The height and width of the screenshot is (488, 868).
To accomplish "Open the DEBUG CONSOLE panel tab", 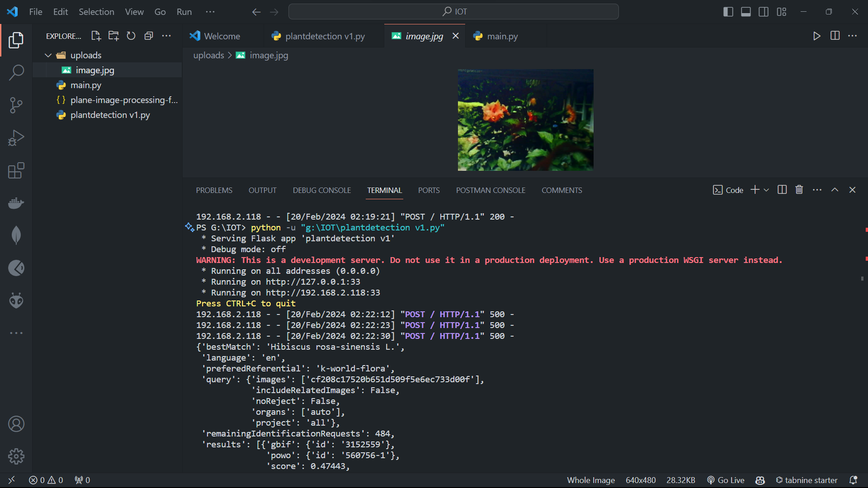I will point(322,190).
